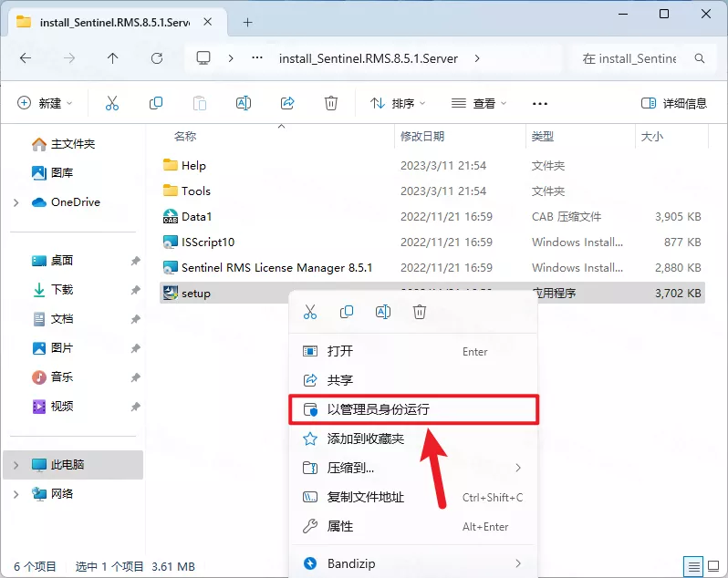Open the Help folder
Viewport: 728px width, 578px height.
(193, 166)
